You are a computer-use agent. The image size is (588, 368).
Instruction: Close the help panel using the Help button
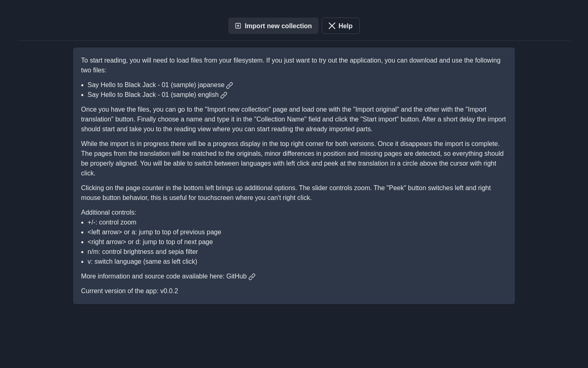341,26
